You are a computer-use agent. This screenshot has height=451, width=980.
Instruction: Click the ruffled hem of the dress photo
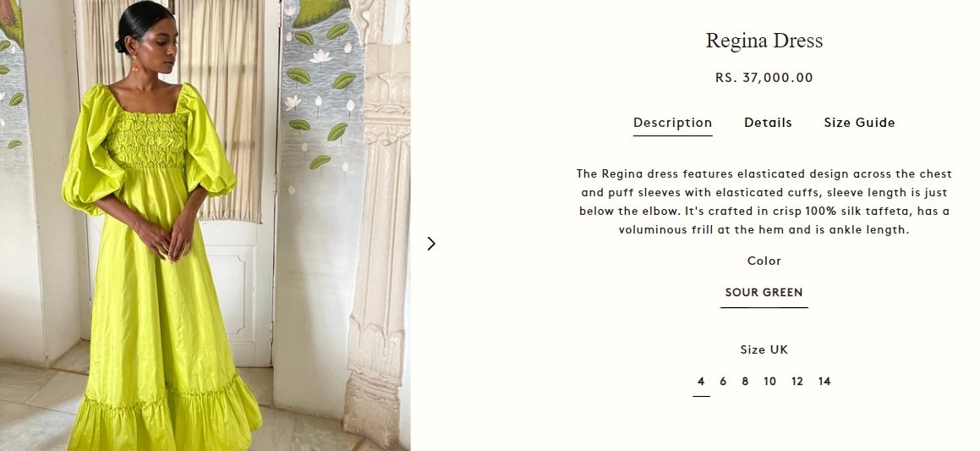pyautogui.click(x=166, y=418)
